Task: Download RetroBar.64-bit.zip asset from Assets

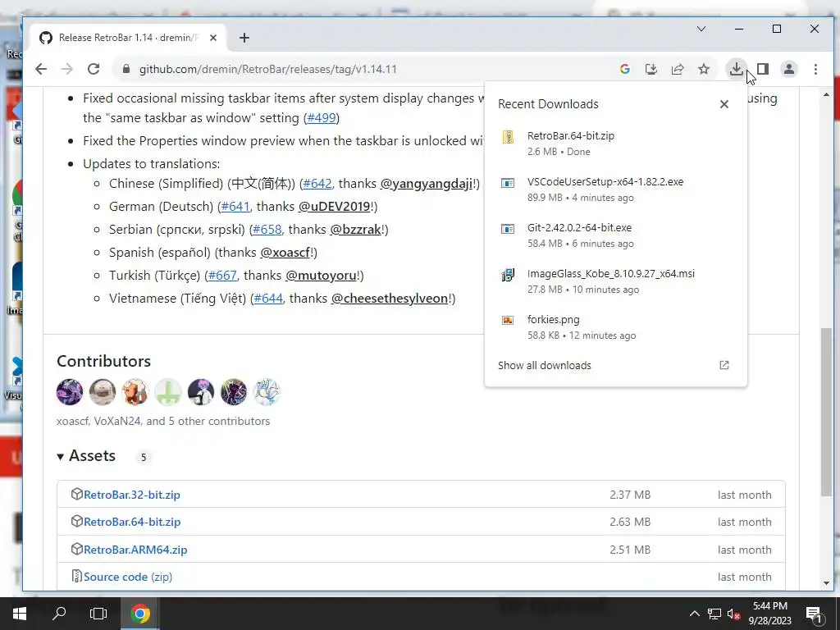Action: point(132,522)
